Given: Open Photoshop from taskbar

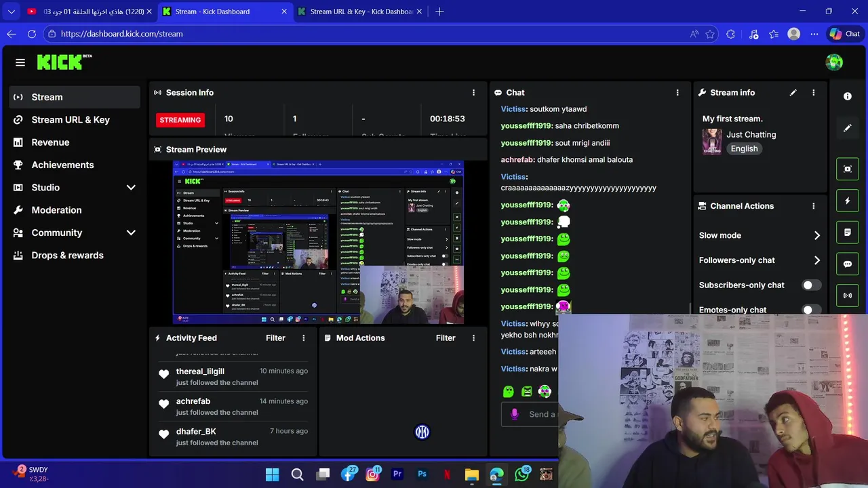Looking at the screenshot, I should 422,474.
